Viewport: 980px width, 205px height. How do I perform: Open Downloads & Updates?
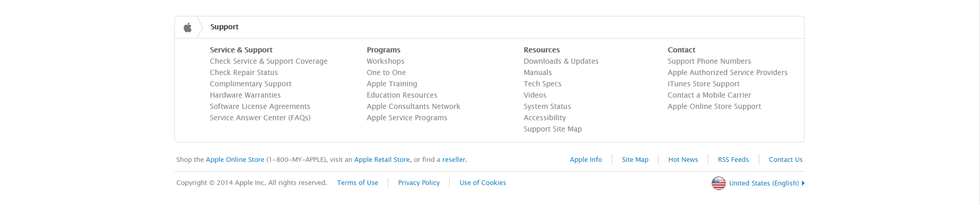(x=561, y=61)
